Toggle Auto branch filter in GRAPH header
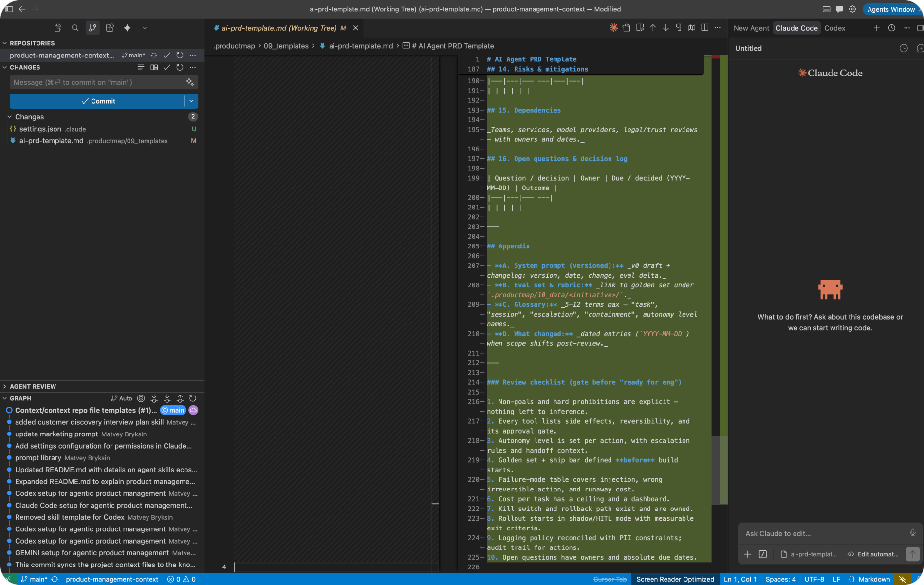Screen dimensions: 924x585 pos(122,398)
